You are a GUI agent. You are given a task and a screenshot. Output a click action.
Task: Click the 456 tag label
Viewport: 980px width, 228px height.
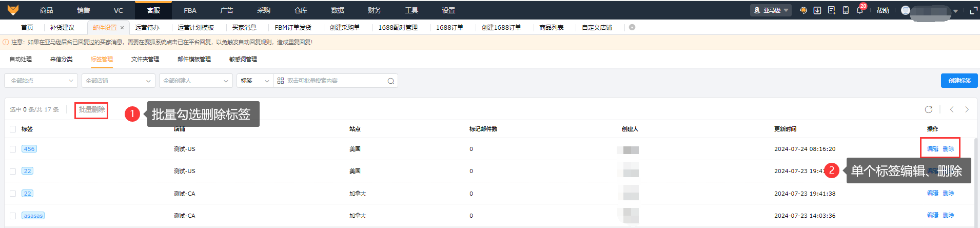point(29,149)
